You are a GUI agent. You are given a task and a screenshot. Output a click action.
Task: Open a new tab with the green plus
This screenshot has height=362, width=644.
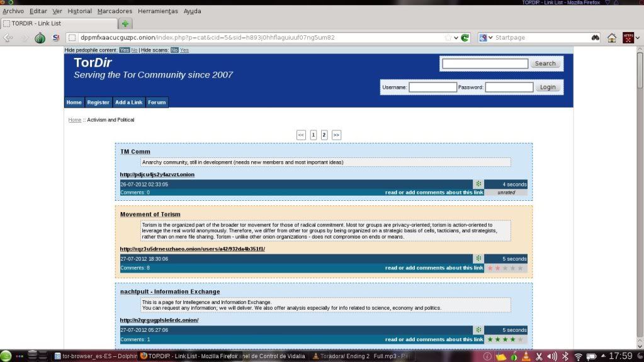125,23
